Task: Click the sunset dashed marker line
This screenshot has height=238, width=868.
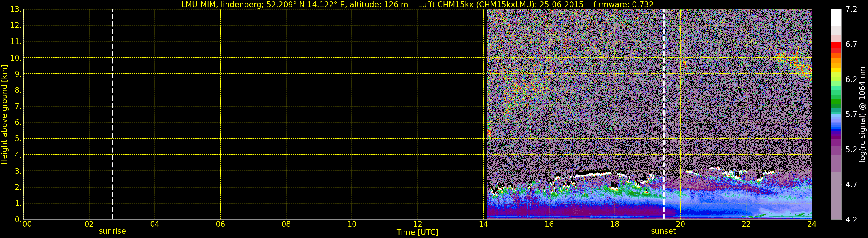Action: click(x=664, y=114)
